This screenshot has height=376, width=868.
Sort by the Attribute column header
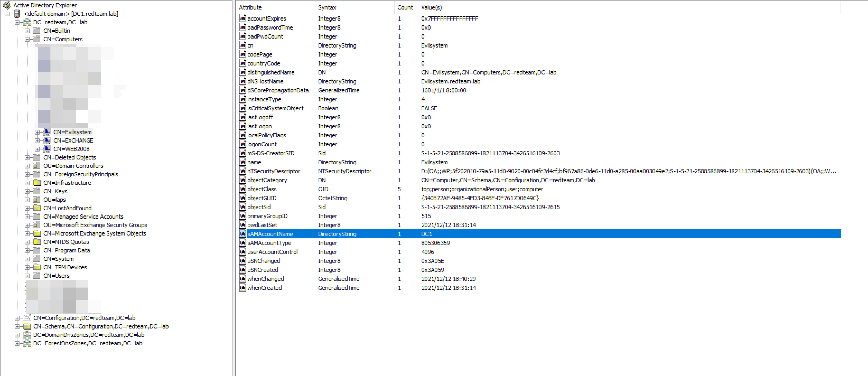point(250,7)
